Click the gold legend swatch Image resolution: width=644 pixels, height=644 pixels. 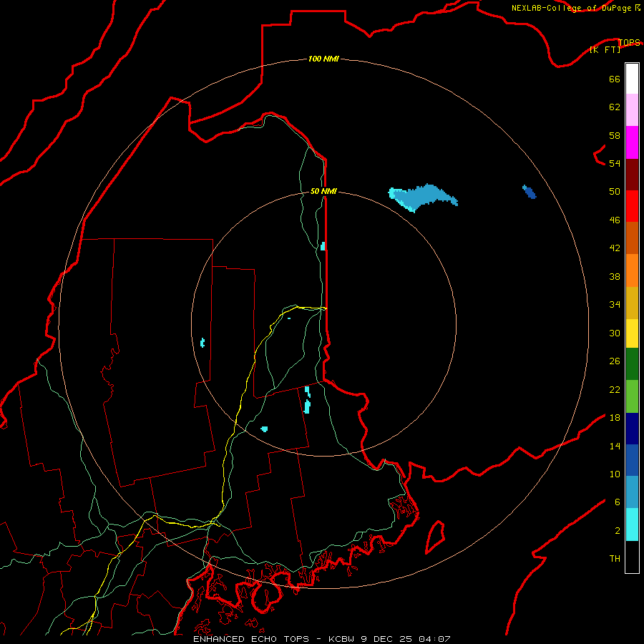click(632, 303)
